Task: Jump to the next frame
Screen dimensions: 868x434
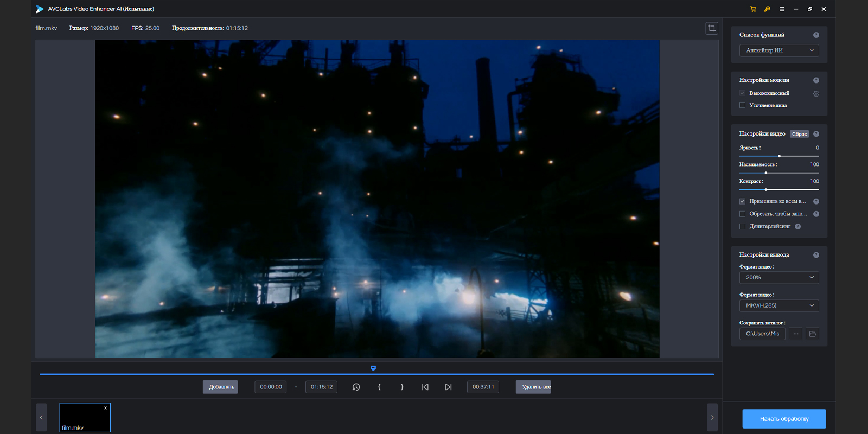Action: click(448, 387)
